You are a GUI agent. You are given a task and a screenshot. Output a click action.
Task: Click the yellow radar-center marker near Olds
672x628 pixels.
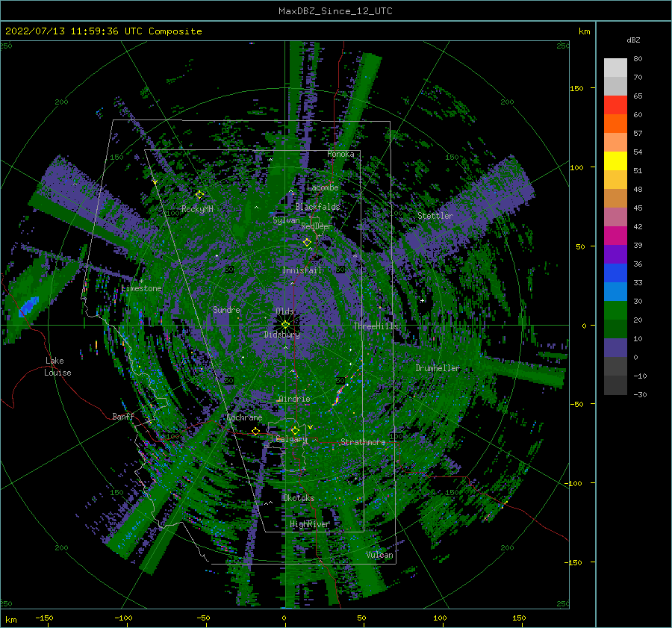(x=285, y=325)
